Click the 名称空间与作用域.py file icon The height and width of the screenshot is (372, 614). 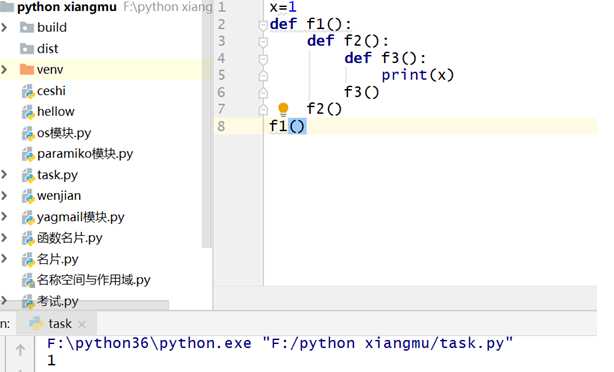(x=28, y=280)
